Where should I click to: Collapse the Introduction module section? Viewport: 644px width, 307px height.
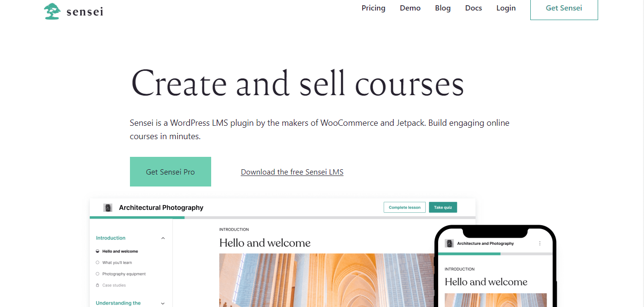(x=163, y=238)
